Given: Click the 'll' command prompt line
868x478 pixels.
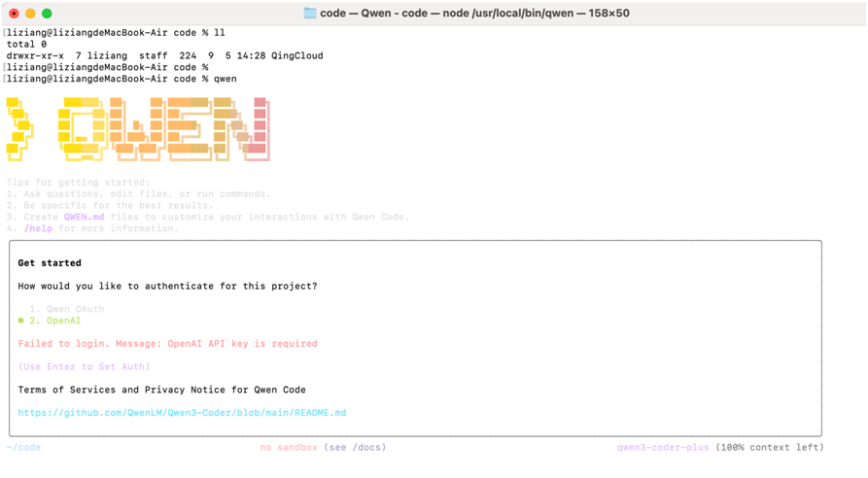Looking at the screenshot, I should point(116,33).
